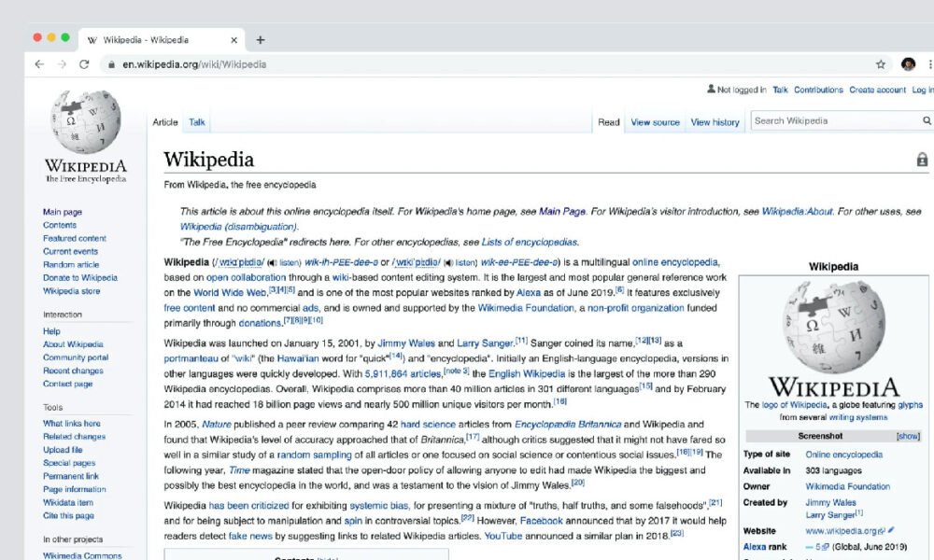Open the Encyclopædia Britannica link
934x560 pixels.
(568, 425)
